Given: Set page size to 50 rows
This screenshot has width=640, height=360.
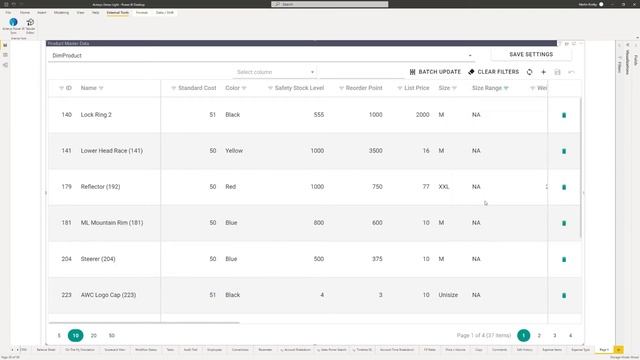Looking at the screenshot, I should point(111,336).
